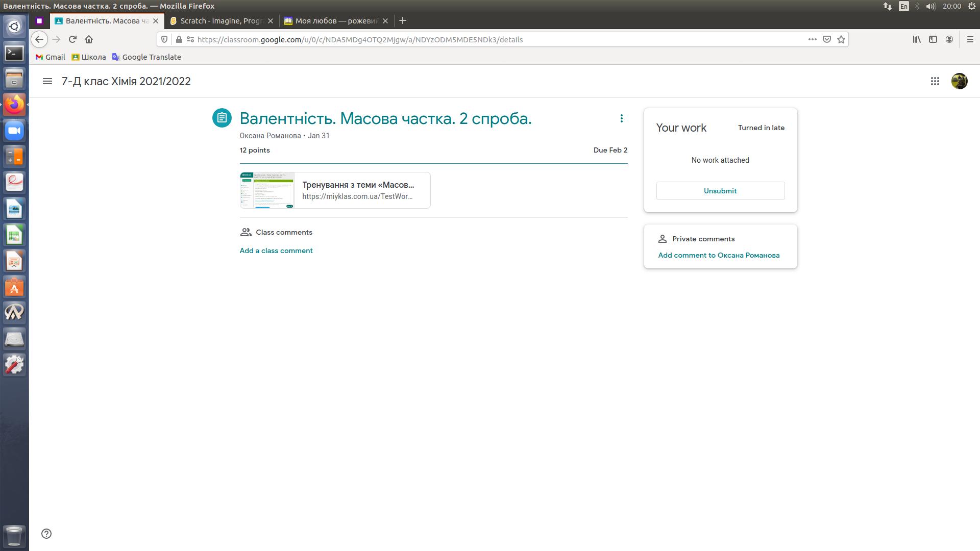Open Firefox page actions three-dot menu

click(x=812, y=39)
